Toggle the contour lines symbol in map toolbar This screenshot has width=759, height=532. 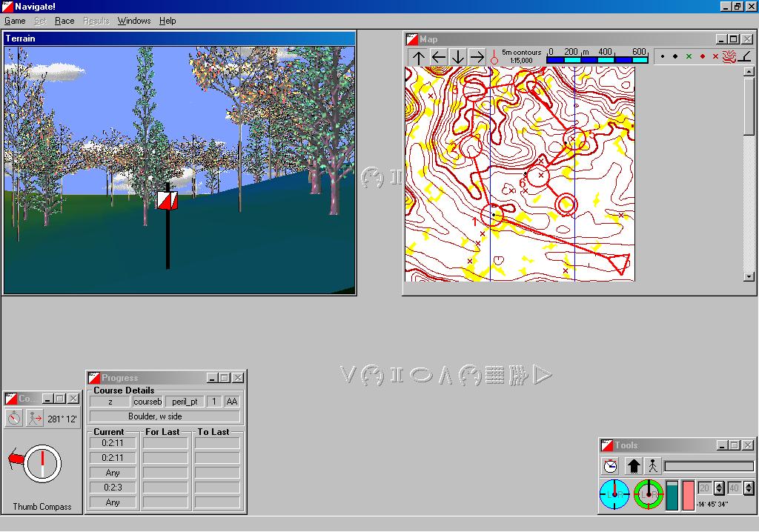(729, 56)
